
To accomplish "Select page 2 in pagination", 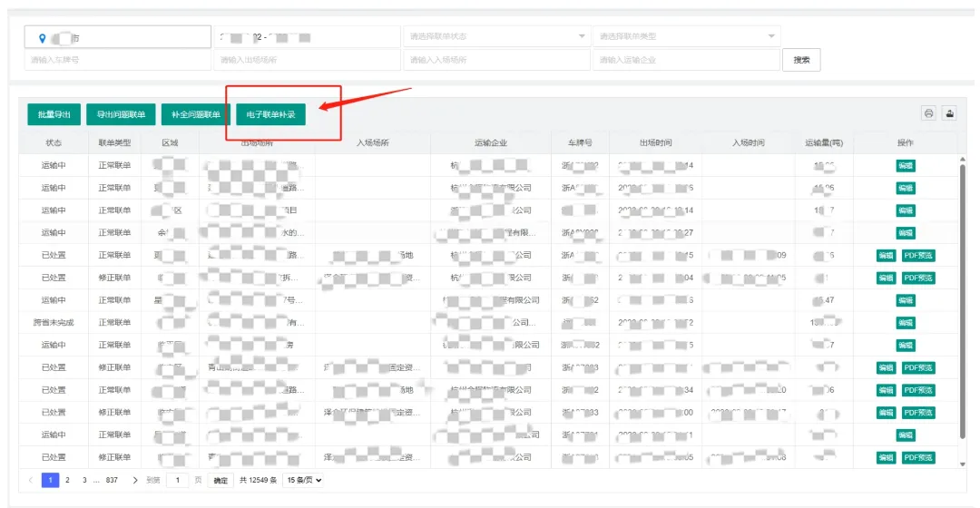I will point(67,480).
